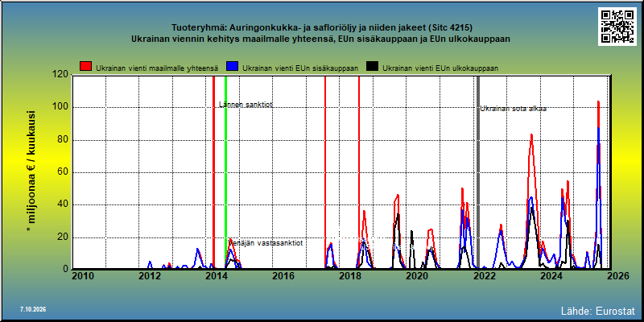The width and height of the screenshot is (644, 322).
Task: Click the 'Lännen sanktiot' annotation
Action: (246, 105)
